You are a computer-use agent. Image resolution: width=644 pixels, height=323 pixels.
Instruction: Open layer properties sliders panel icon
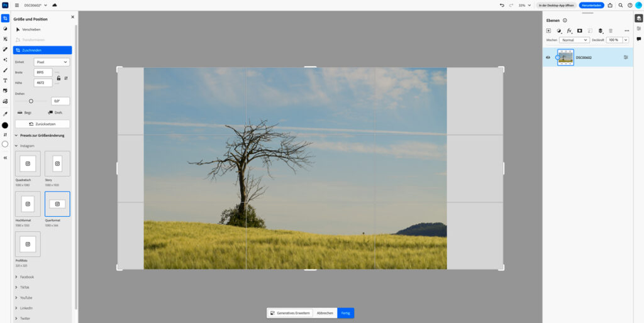(x=639, y=28)
